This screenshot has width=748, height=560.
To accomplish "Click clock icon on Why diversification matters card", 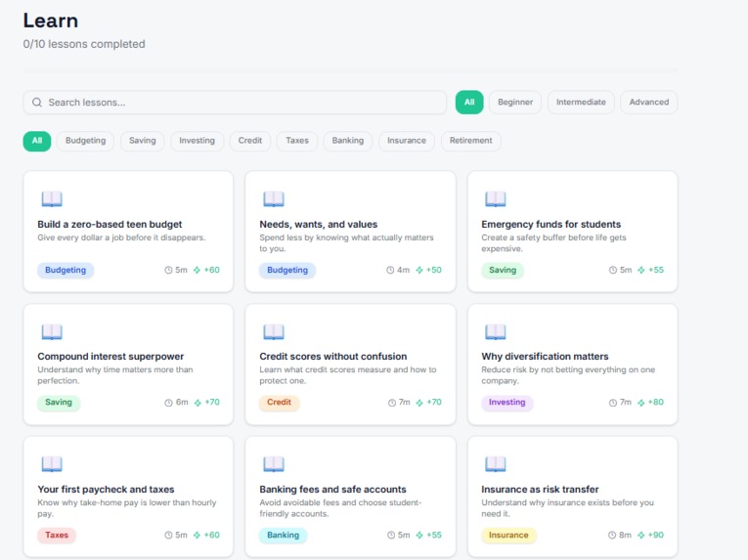I will [613, 403].
